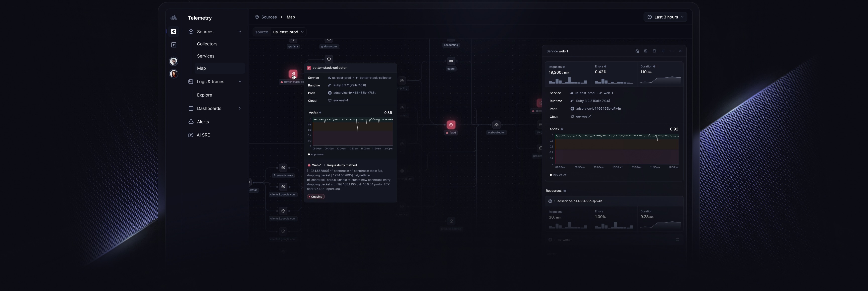
Task: Select the quote service node
Action: coord(451,61)
